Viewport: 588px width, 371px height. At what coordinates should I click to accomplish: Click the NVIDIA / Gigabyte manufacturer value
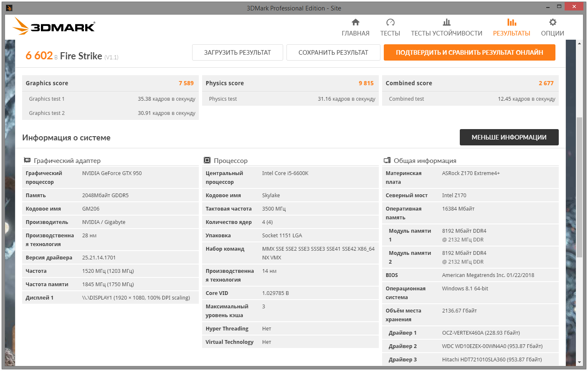[x=104, y=222]
